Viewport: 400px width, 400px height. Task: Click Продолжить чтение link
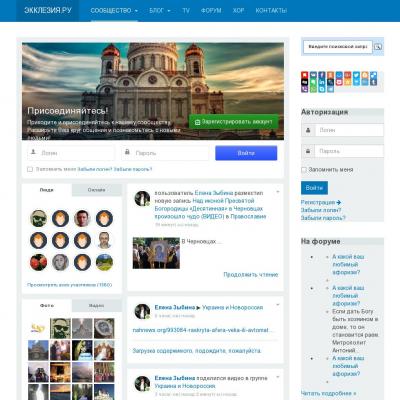[x=251, y=275]
